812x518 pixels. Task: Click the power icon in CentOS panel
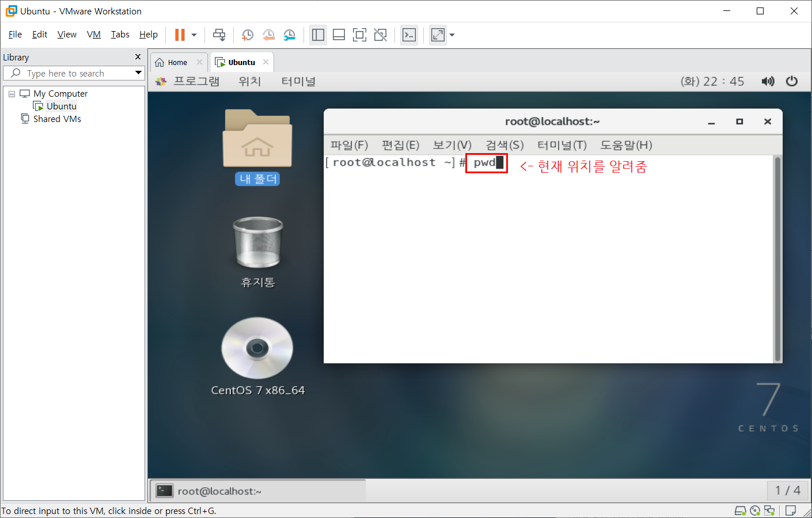point(792,81)
